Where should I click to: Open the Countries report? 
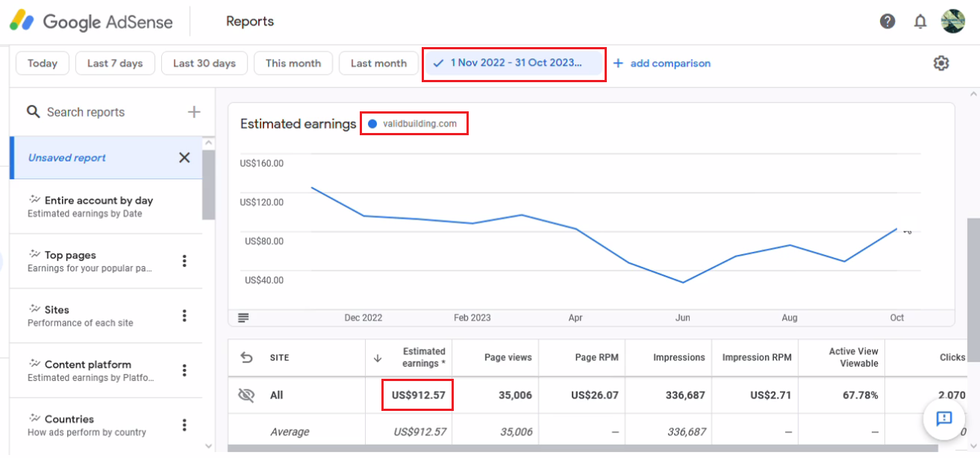[106, 424]
